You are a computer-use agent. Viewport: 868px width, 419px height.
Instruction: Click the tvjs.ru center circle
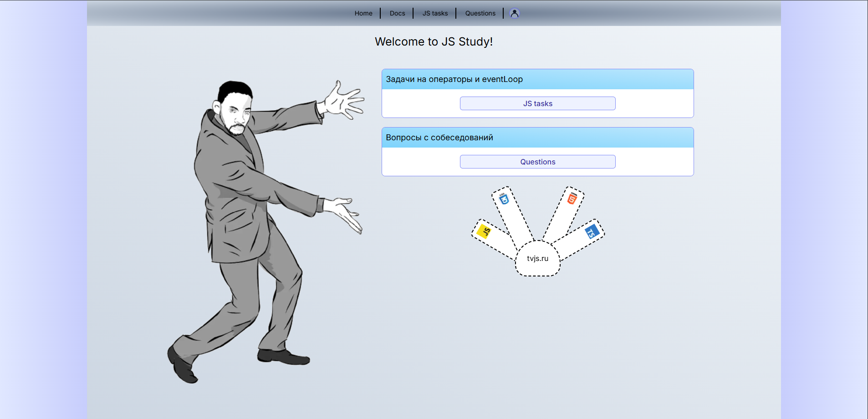click(x=538, y=258)
